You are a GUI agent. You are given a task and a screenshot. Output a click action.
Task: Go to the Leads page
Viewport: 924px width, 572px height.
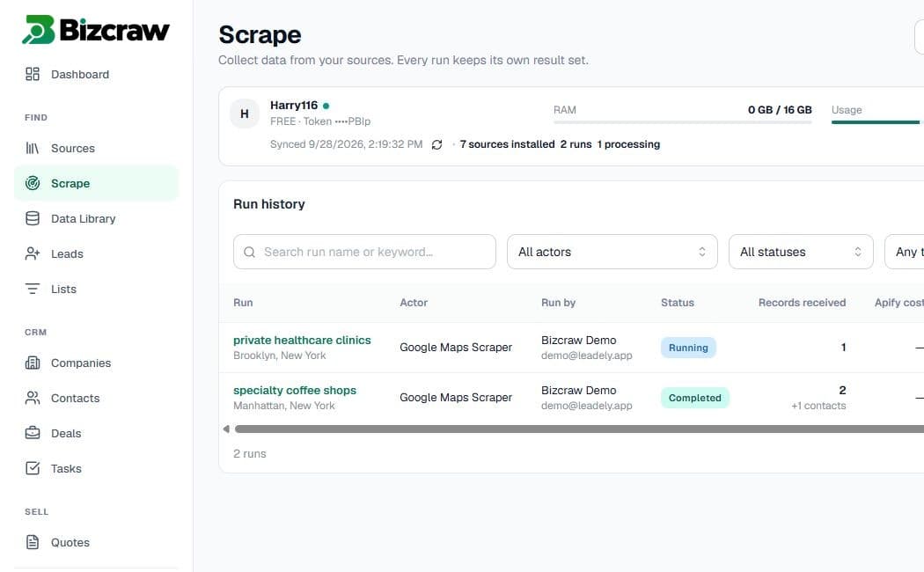(x=96, y=254)
